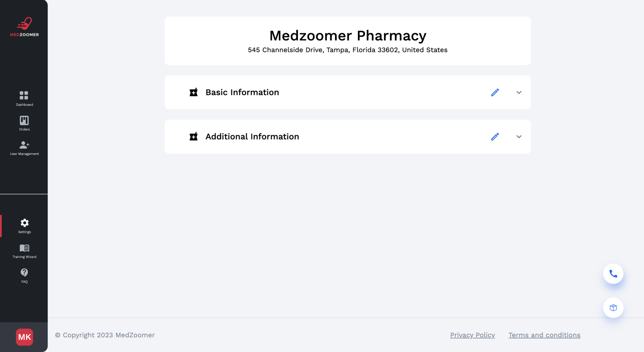Open the Training Wizard
The image size is (644, 352).
coord(24,248)
